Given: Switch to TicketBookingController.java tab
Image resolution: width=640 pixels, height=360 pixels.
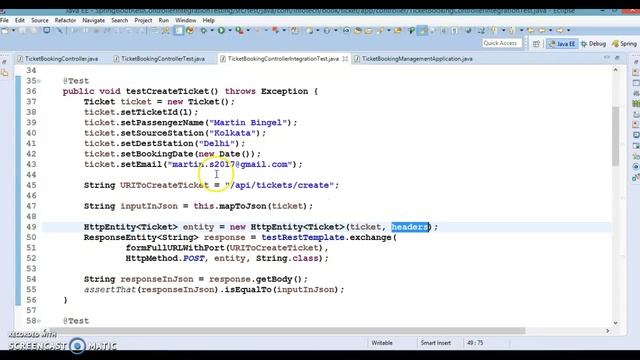Looking at the screenshot, I should (x=58, y=59).
